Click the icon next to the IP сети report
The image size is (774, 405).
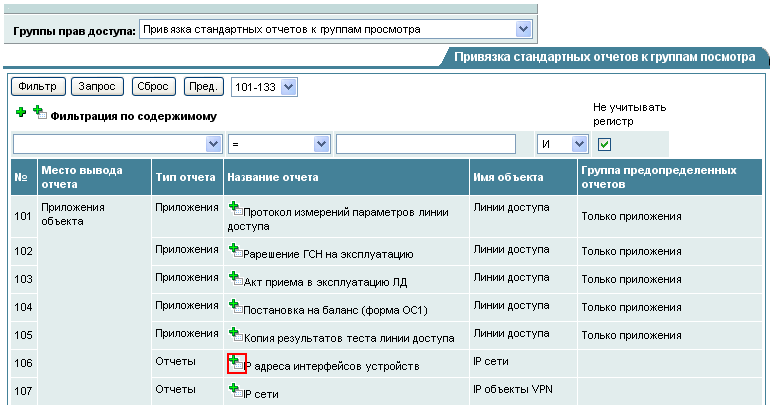coord(235,390)
